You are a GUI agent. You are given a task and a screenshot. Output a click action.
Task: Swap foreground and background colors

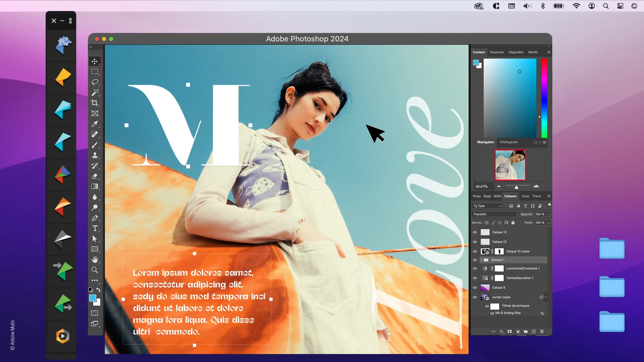(99, 290)
